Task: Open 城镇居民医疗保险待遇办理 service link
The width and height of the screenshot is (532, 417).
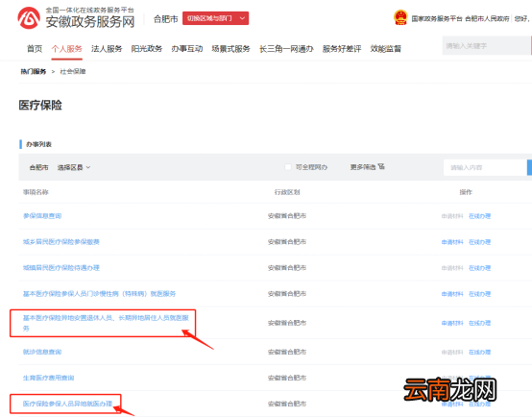Action: (x=61, y=267)
